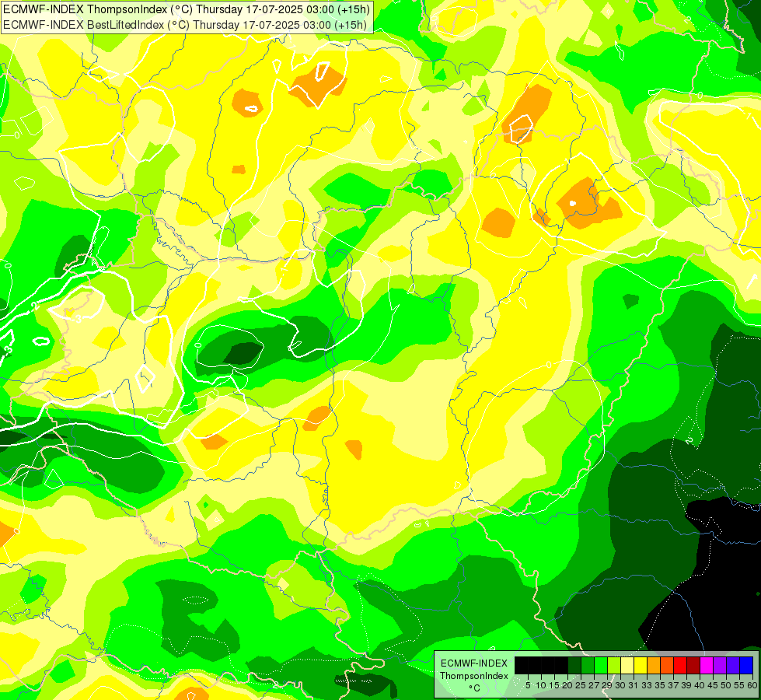Click the legend value 29
The image size is (761, 700).
click(607, 685)
